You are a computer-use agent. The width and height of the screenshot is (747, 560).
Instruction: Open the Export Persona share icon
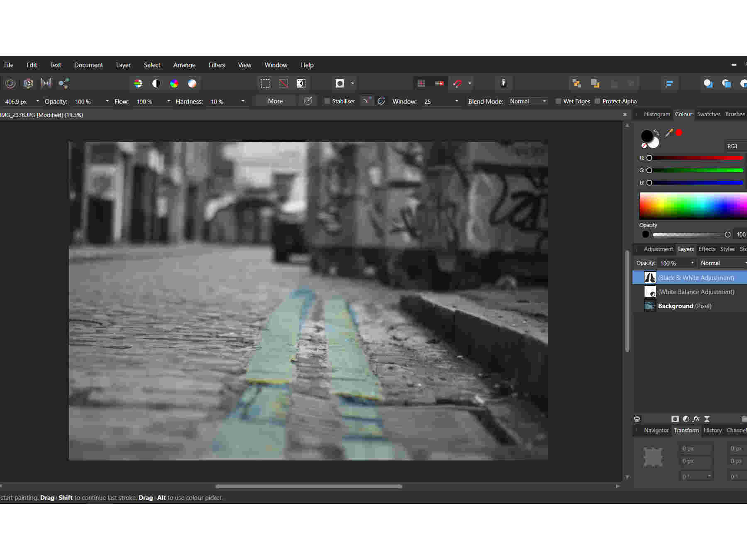pyautogui.click(x=63, y=84)
